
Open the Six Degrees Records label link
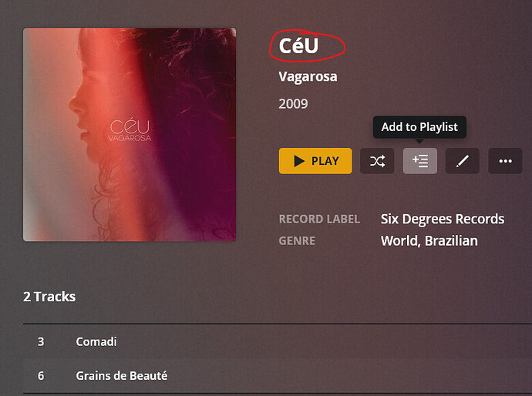[443, 219]
